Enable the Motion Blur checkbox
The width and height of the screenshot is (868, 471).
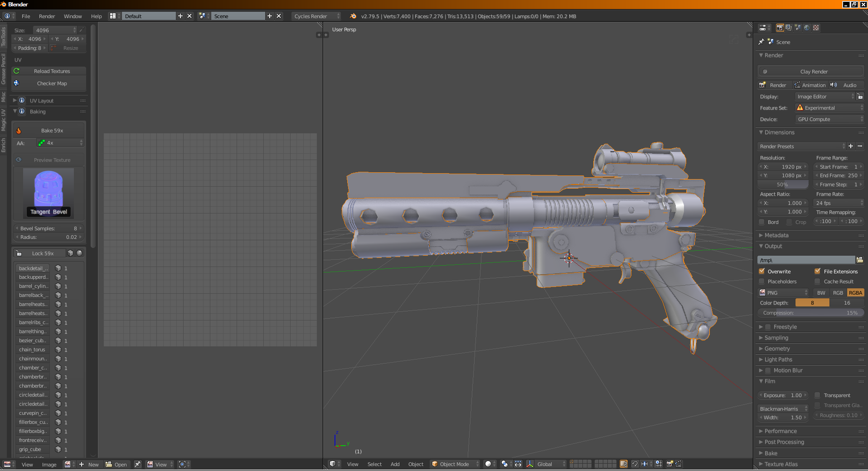[768, 370]
